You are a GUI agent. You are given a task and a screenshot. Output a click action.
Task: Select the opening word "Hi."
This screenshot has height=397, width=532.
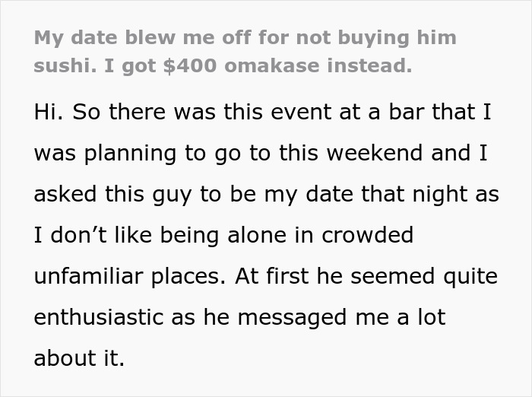click(49, 111)
